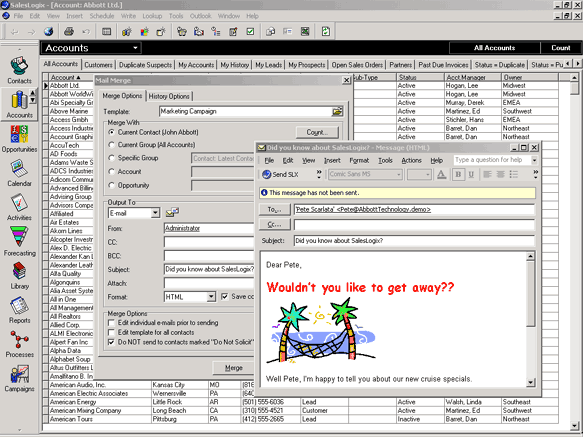Click the Merge button
Viewport: 583px width, 437px height.
pyautogui.click(x=234, y=368)
